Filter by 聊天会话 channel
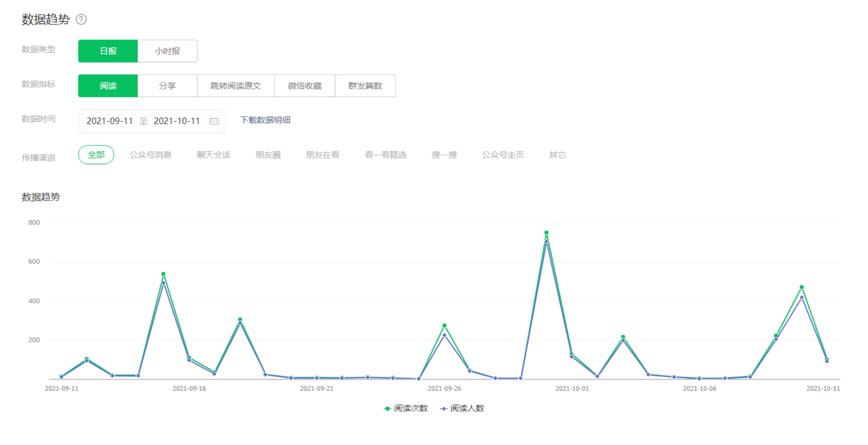The width and height of the screenshot is (868, 445). (x=213, y=155)
